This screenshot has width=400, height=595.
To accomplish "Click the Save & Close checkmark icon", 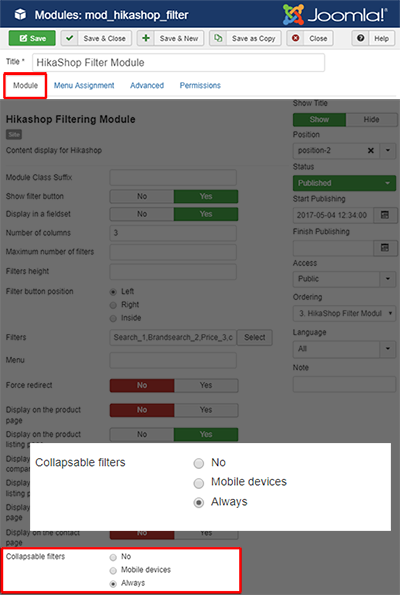I will 69,38.
